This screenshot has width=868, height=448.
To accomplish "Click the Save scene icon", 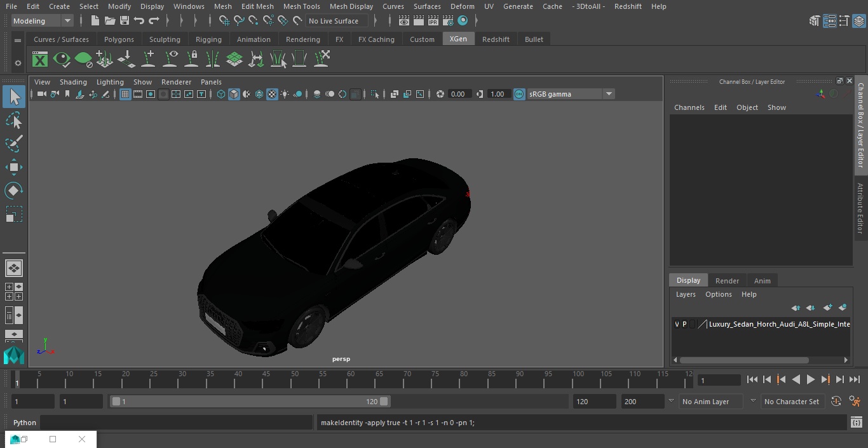I will (125, 21).
